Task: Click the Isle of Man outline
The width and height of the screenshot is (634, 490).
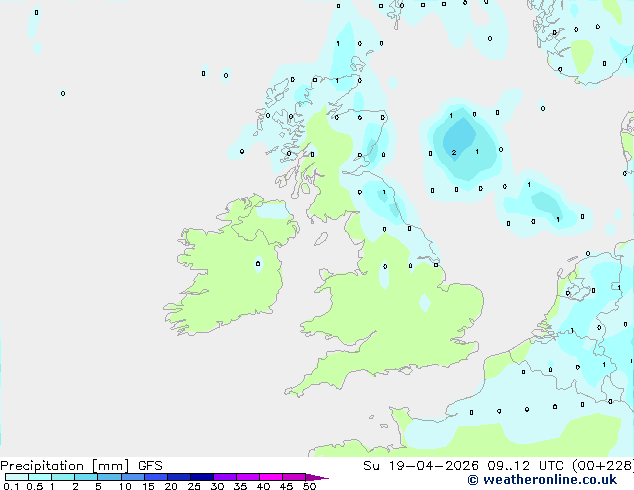Action: click(321, 239)
